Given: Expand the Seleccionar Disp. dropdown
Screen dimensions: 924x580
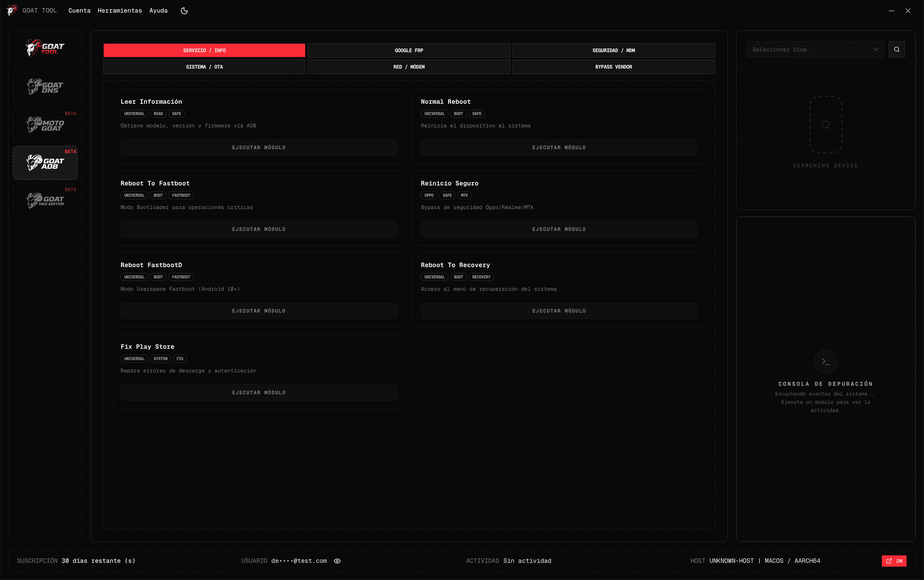Looking at the screenshot, I should [815, 50].
